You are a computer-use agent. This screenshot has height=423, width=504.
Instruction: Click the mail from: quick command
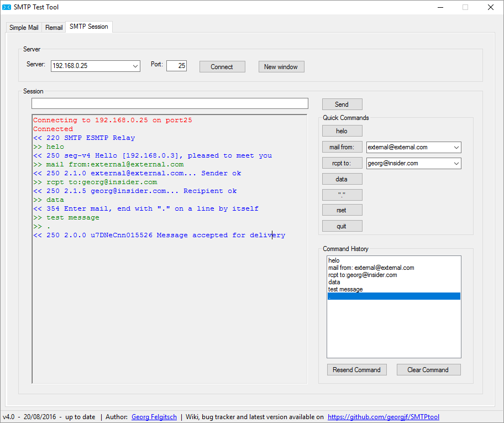pyautogui.click(x=342, y=147)
